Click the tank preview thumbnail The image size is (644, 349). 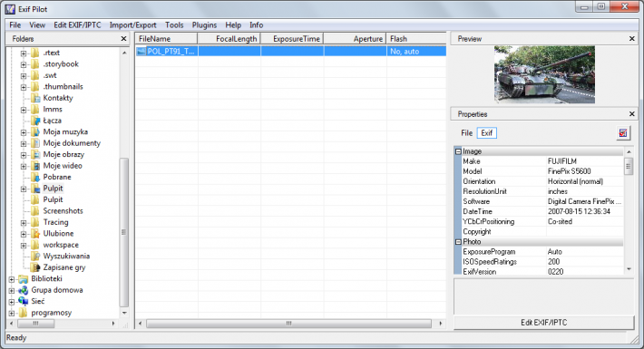544,74
